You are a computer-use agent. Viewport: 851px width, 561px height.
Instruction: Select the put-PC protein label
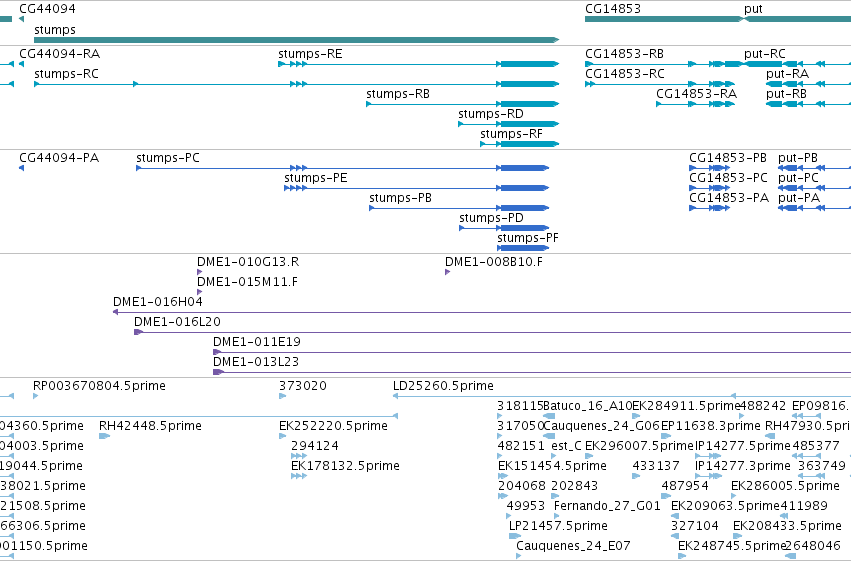[798, 178]
